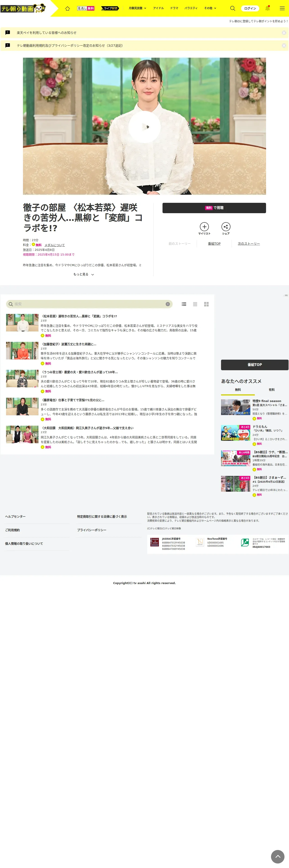Open バラエティ menu item
The height and width of the screenshot is (868, 289).
(191, 8)
